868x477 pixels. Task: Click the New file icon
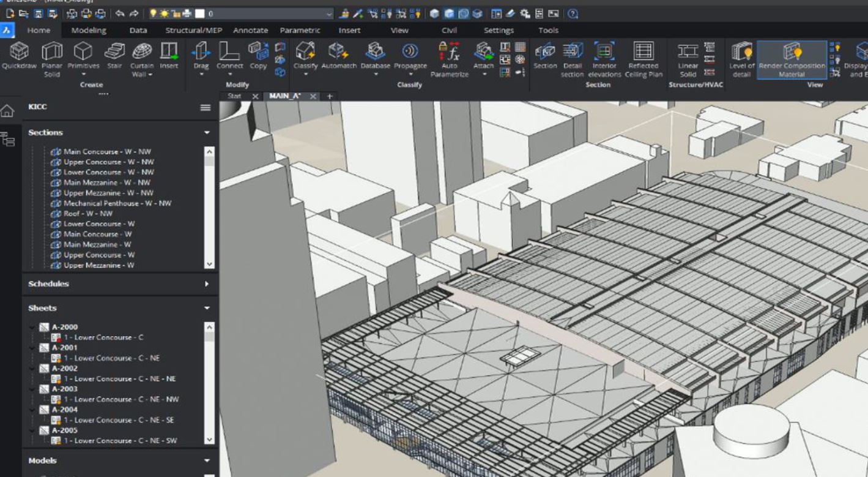[x=10, y=13]
